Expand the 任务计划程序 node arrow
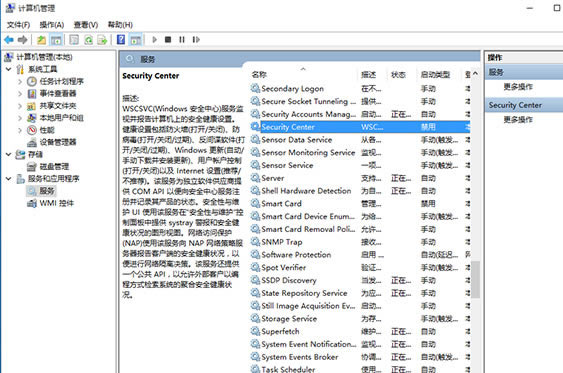The width and height of the screenshot is (563, 373). (20, 82)
